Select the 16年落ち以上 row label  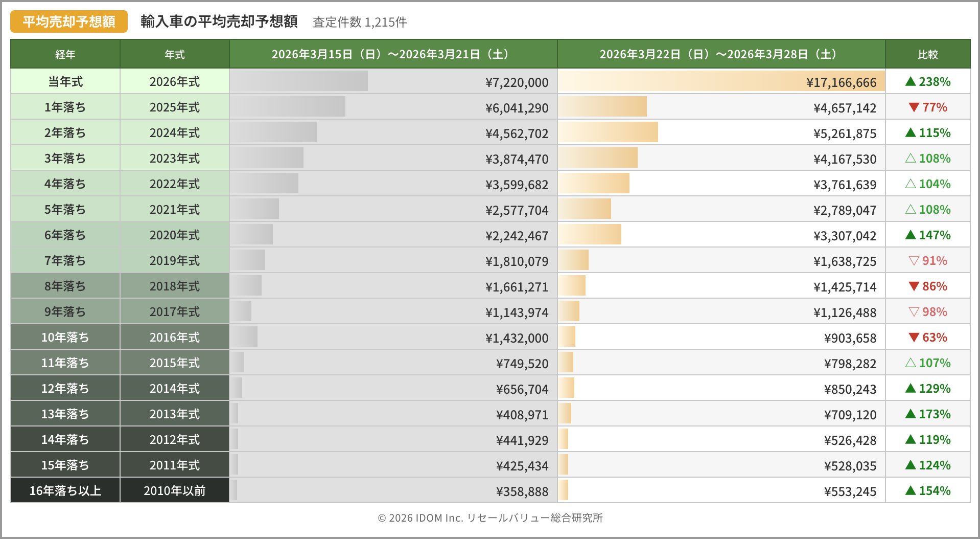tap(65, 491)
